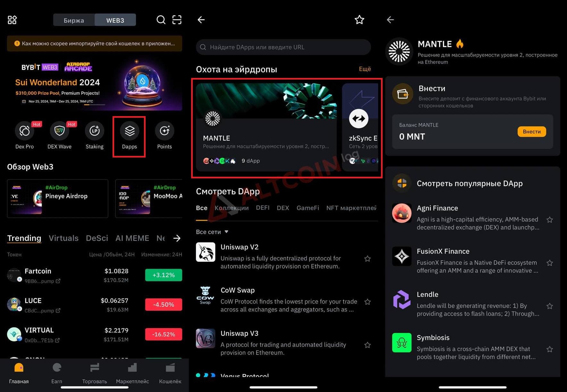The height and width of the screenshot is (392, 567).
Task: Favorite FusionX Finance with star
Action: [x=550, y=263]
